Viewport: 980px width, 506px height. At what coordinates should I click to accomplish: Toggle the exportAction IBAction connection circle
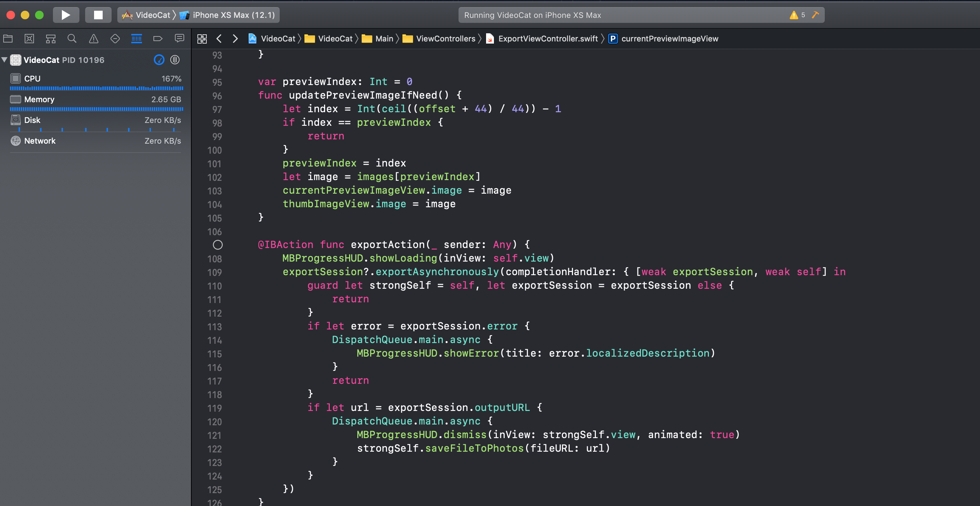(217, 245)
